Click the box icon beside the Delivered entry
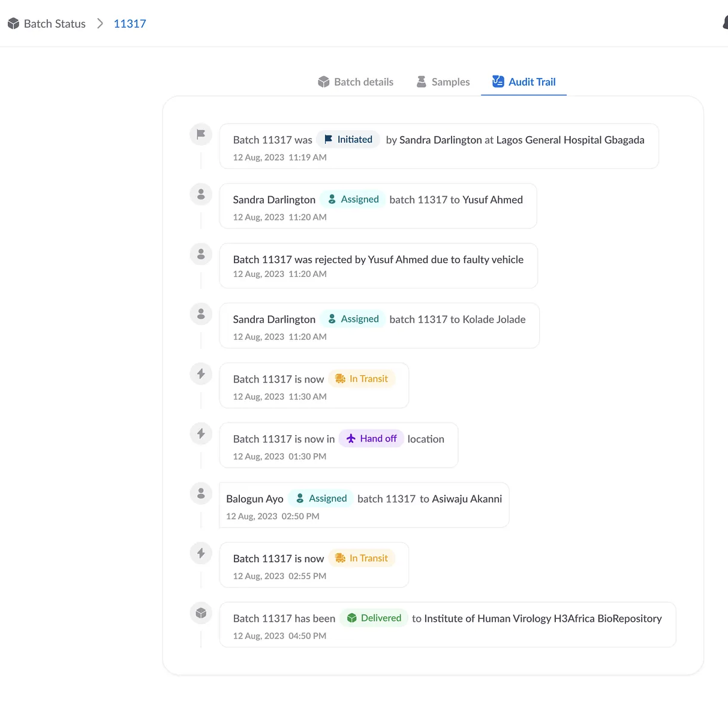Image resolution: width=728 pixels, height=705 pixels. [x=201, y=613]
